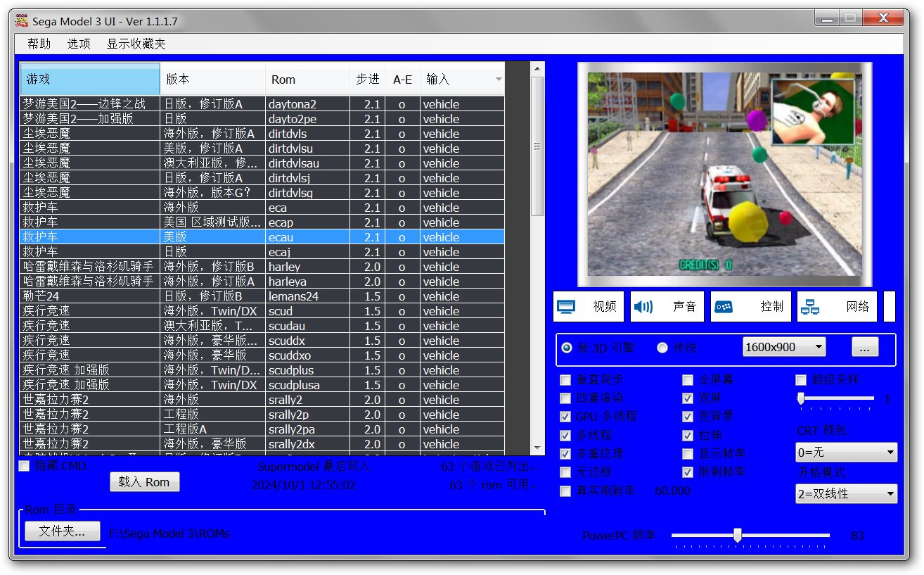Open the 升格模式 dropdown showing 2=双线性
Screen dimensions: 924x575
(x=846, y=494)
